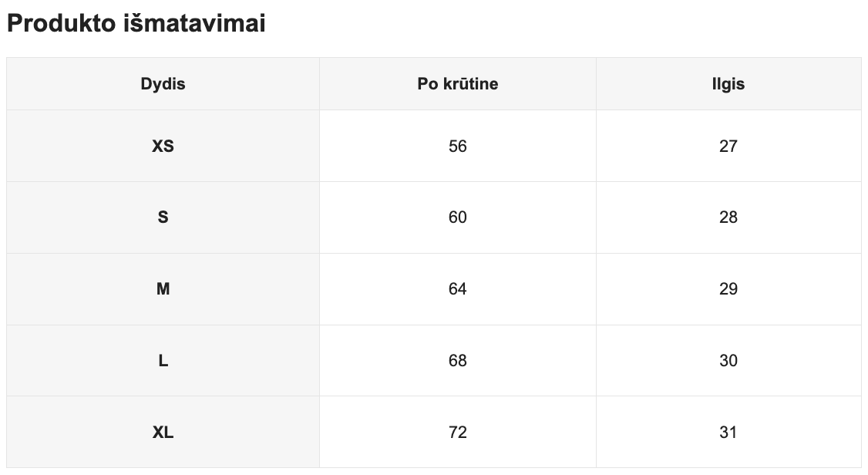Select the under-bust value 60
Screen dimensions: 868x475
[x=457, y=217]
